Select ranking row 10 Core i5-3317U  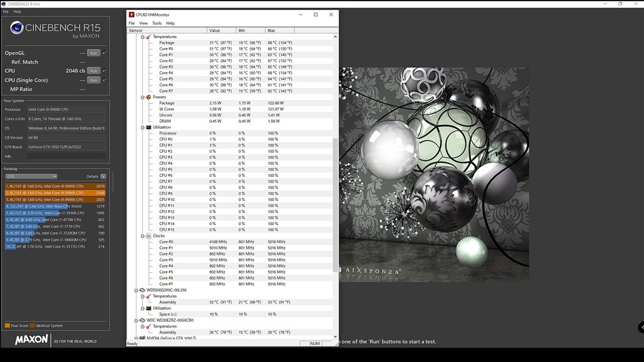(55, 246)
